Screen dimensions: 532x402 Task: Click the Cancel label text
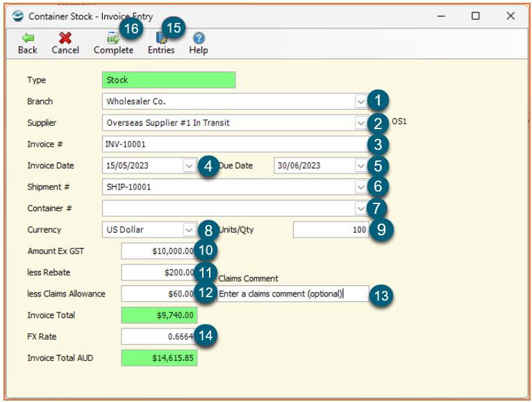tap(65, 50)
